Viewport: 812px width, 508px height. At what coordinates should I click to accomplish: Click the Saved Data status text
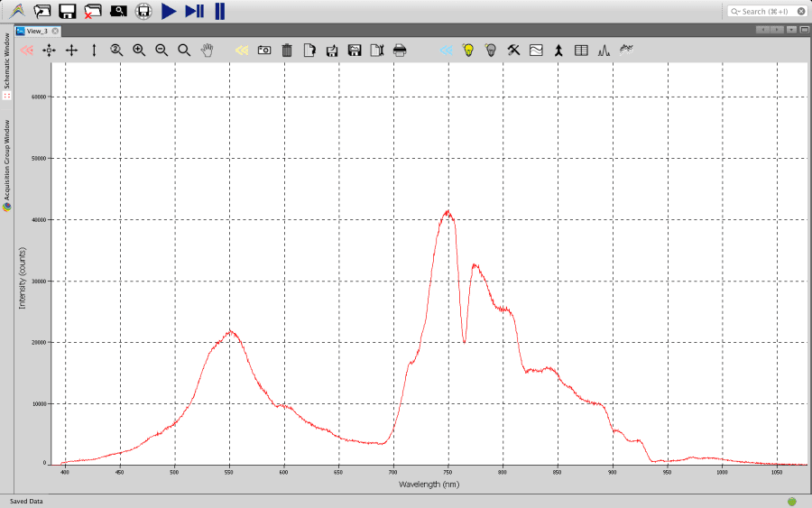(26, 502)
